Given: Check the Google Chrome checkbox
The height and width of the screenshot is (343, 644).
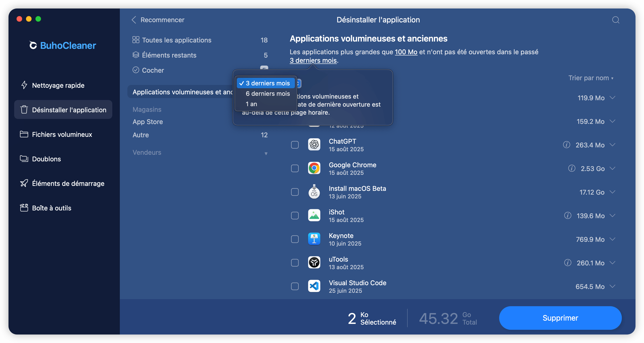Looking at the screenshot, I should click(x=295, y=168).
